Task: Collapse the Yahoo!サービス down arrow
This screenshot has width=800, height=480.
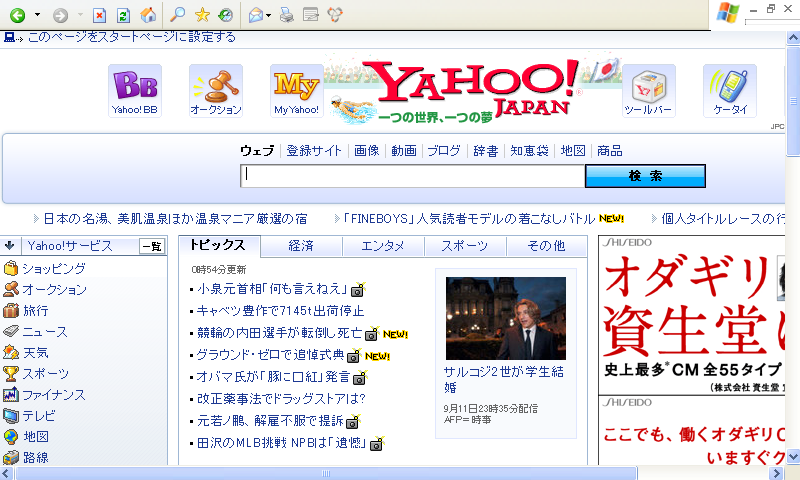Action: (x=10, y=246)
